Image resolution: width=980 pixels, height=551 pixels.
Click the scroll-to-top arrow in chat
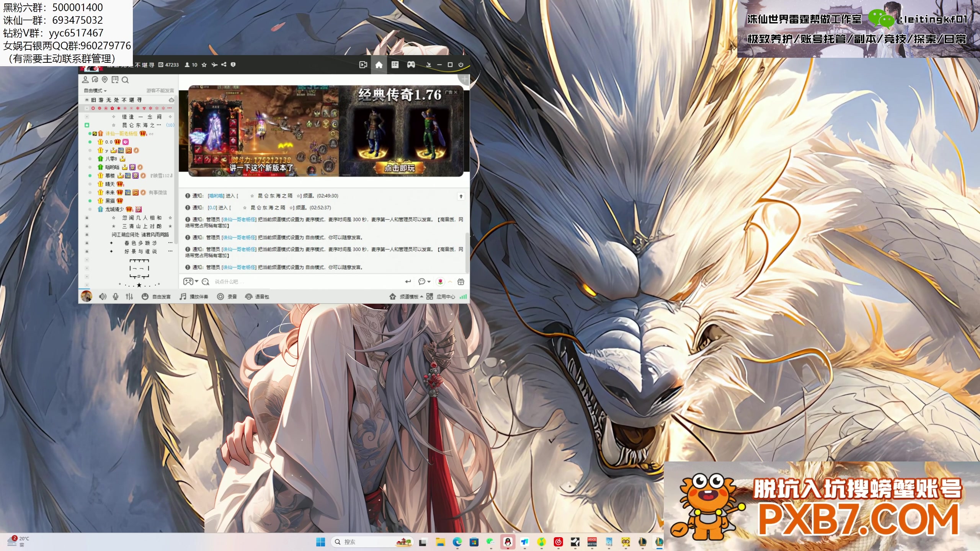[461, 196]
